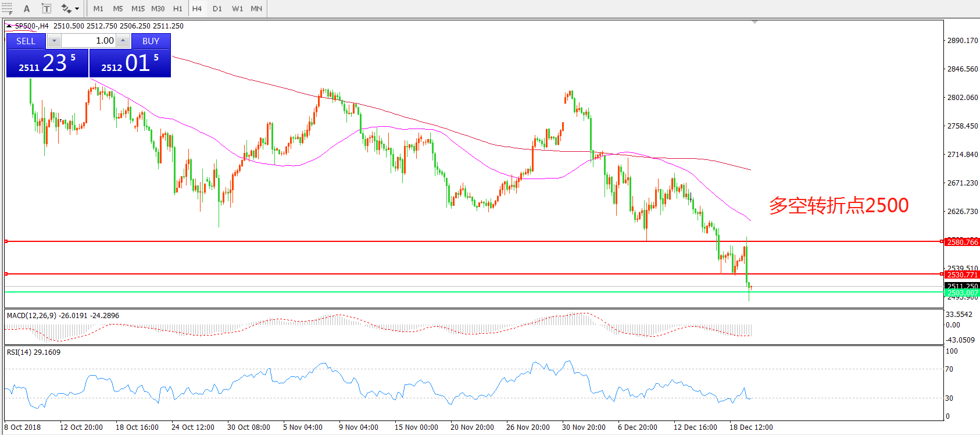Select the D1 timeframe button
The height and width of the screenshot is (435, 980).
click(217, 9)
